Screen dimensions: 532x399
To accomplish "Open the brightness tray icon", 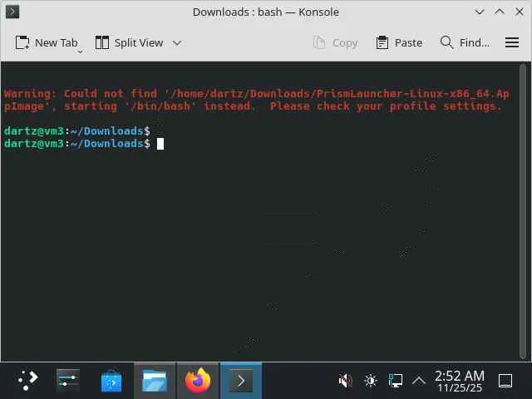I will [x=371, y=381].
